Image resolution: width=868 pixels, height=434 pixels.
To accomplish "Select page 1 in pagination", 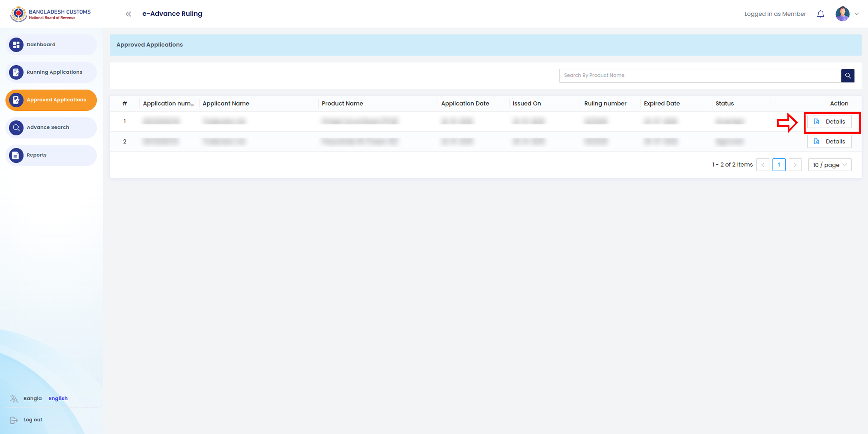I will pyautogui.click(x=779, y=165).
